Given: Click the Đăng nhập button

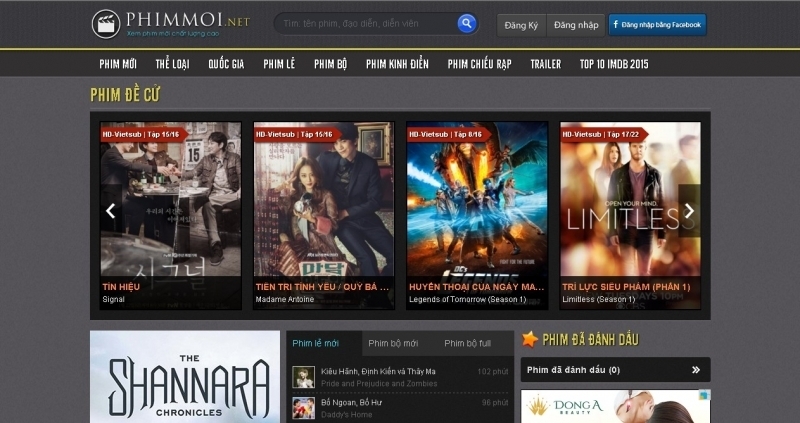Looking at the screenshot, I should 575,24.
